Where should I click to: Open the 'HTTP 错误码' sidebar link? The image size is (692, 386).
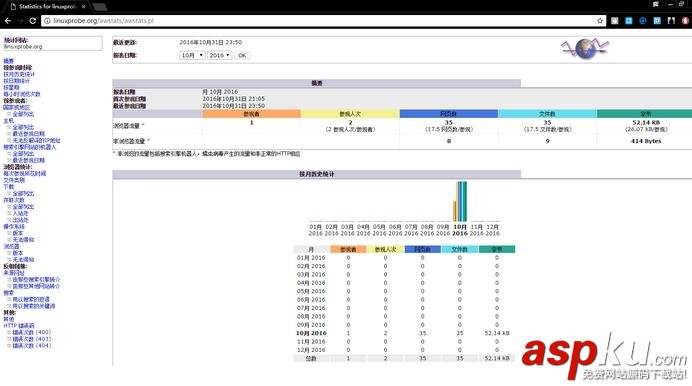19,326
